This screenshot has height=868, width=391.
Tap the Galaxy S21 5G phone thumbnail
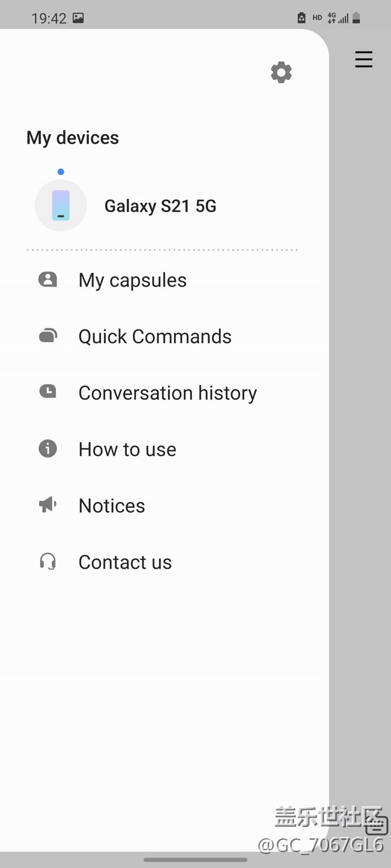(x=61, y=206)
